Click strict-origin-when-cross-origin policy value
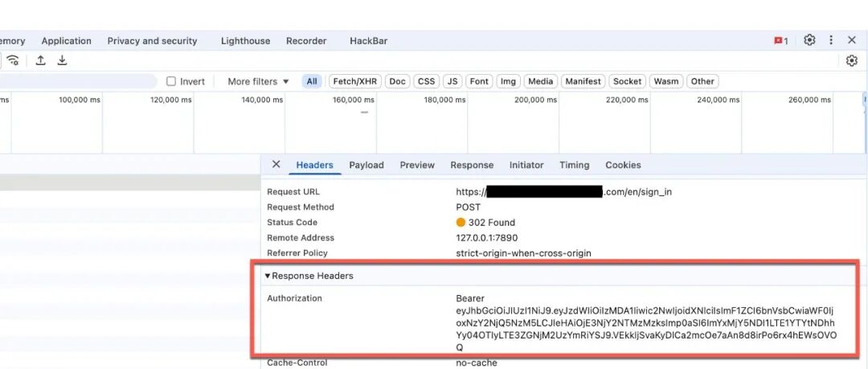 click(x=523, y=253)
